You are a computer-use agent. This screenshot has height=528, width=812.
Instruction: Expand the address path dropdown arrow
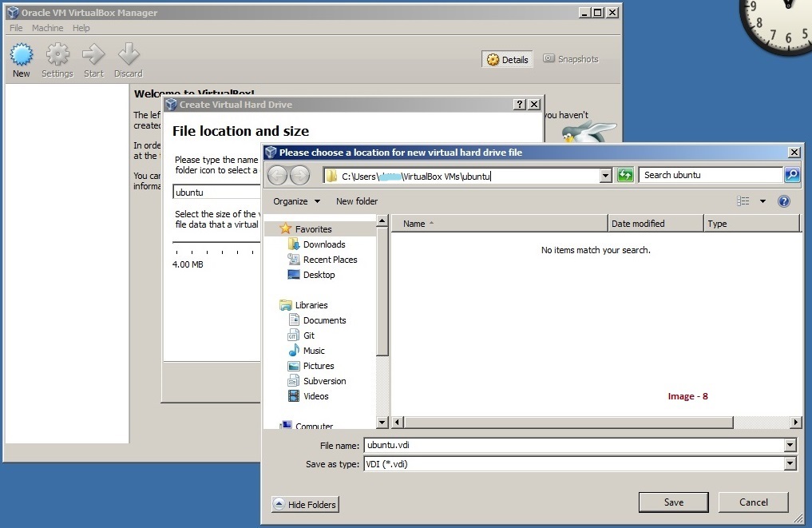(x=605, y=176)
